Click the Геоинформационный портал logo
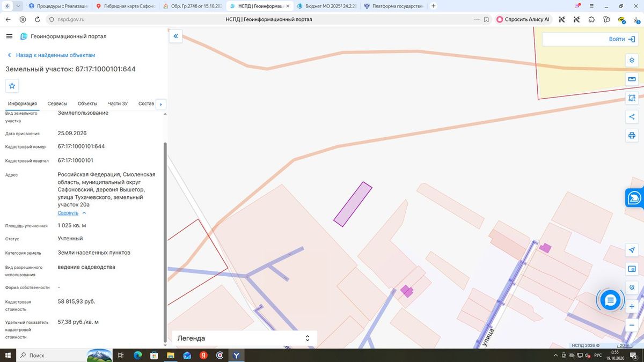Viewport: 644px width, 362px height. point(63,36)
